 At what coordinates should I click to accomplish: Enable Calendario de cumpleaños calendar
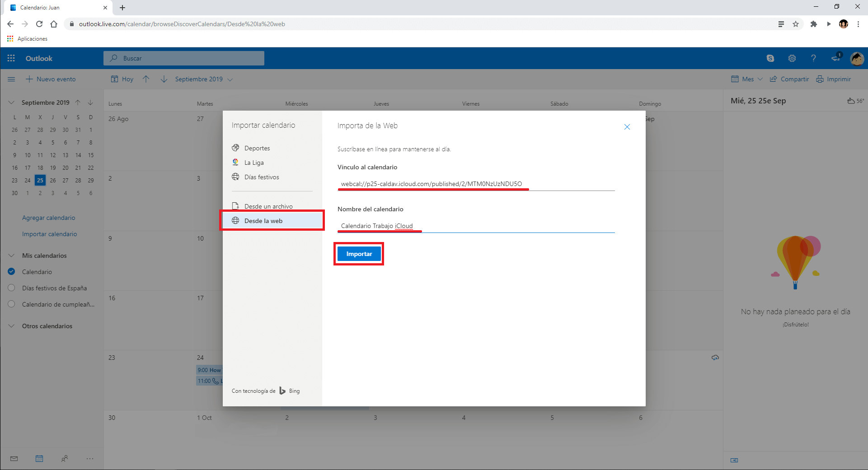click(12, 304)
